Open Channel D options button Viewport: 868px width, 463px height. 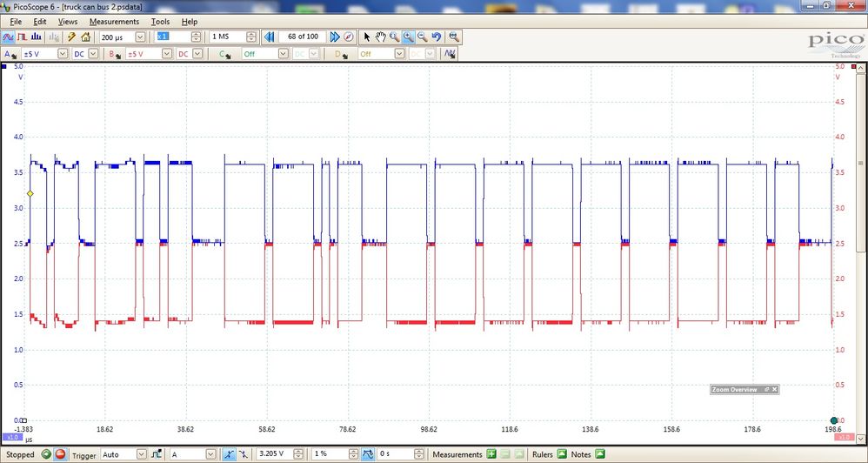coord(341,54)
